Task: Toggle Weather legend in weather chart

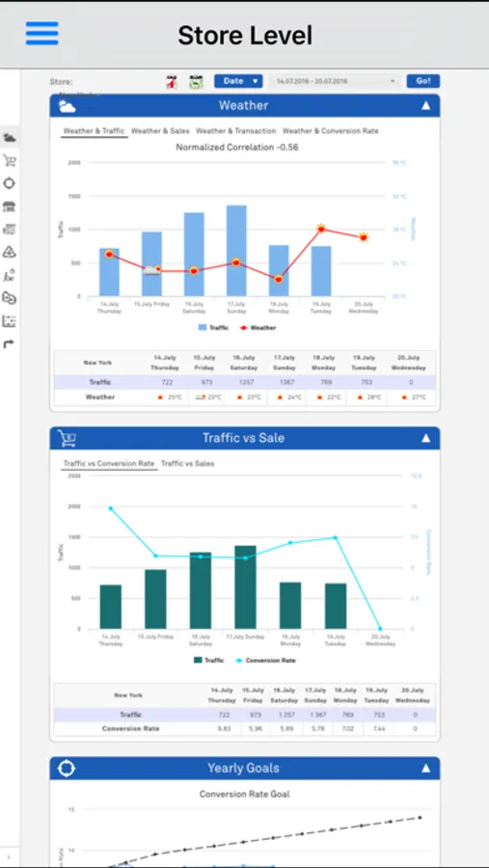Action: coord(257,328)
